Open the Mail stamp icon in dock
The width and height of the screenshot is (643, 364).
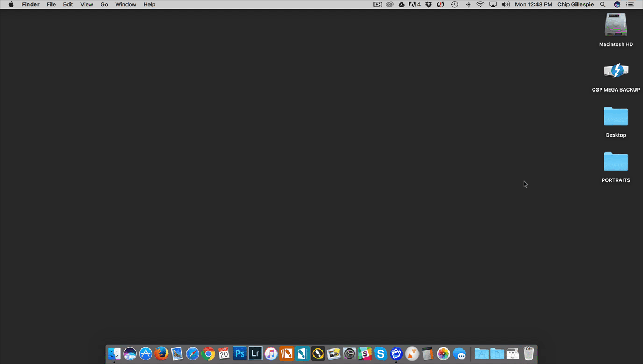point(177,353)
